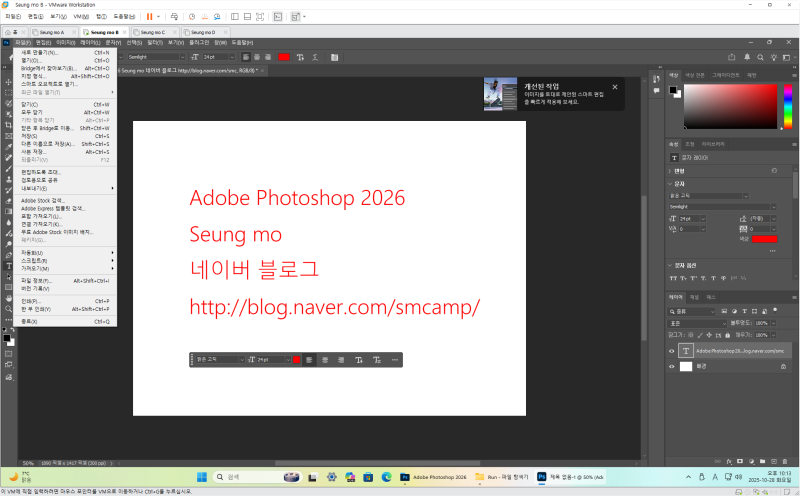Click the text layer T thumbnail

(x=686, y=351)
